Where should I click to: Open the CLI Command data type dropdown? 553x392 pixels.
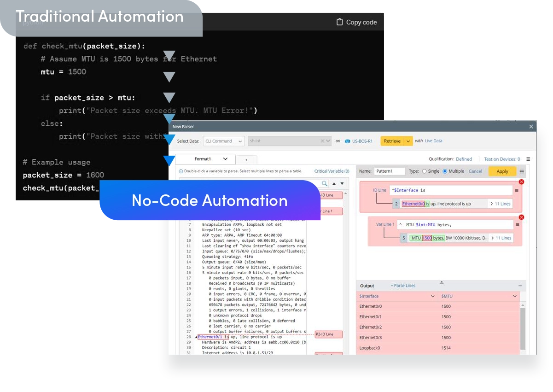click(224, 141)
